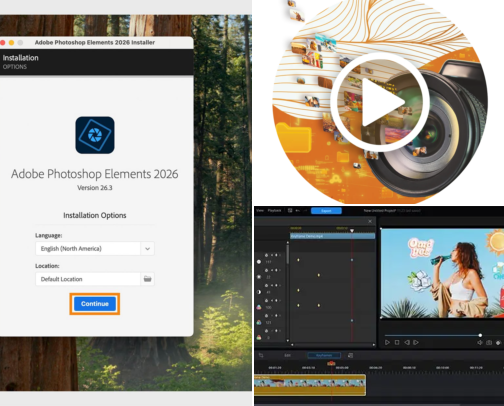Click the video preview image
Viewport: 504px width, 406px height.
(x=443, y=273)
